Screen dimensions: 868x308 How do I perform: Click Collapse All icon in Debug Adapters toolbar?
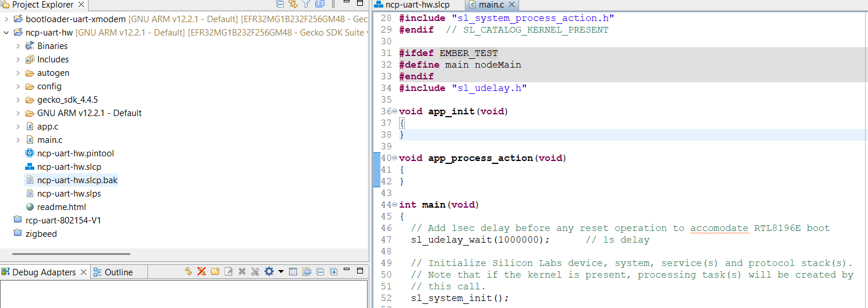320,272
